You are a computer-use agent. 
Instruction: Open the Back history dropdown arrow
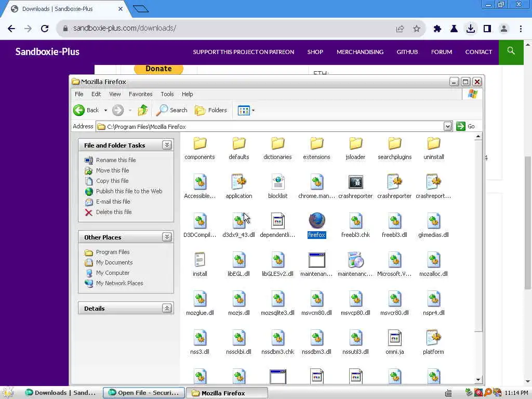click(x=105, y=110)
